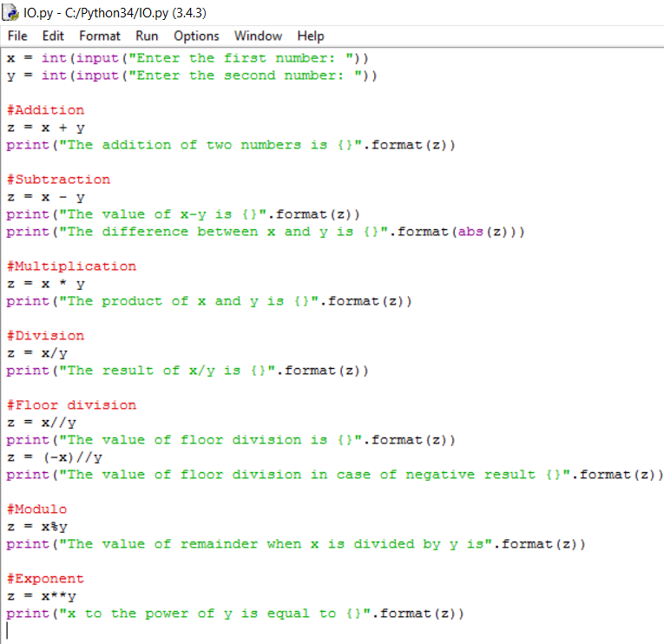Click the line z = x//y
The image size is (664, 644).
[42, 423]
